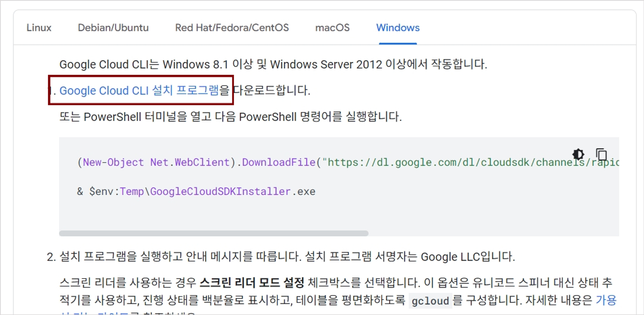Select the Red Hat/Fedora/CentOS tab

pyautogui.click(x=232, y=28)
